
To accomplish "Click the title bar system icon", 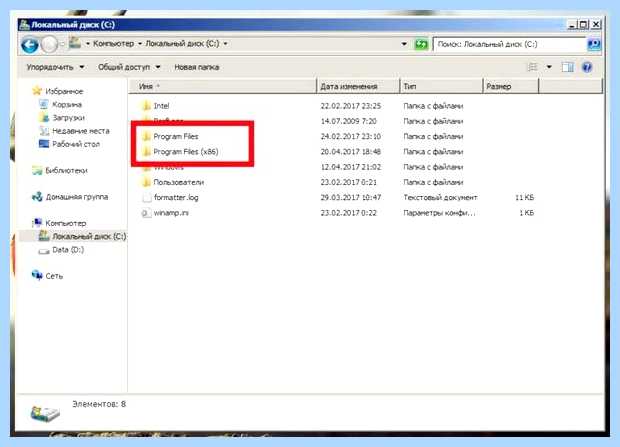I will (25, 25).
